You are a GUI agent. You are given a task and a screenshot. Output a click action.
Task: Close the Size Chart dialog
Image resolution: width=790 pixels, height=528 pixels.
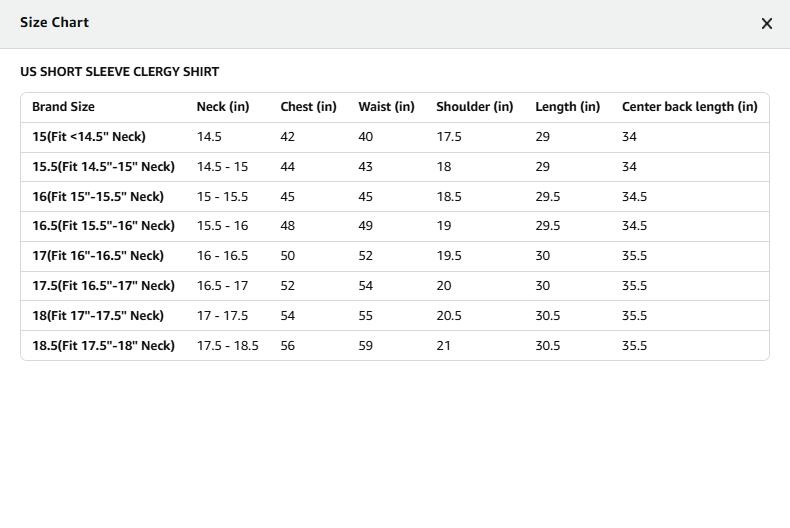point(767,23)
